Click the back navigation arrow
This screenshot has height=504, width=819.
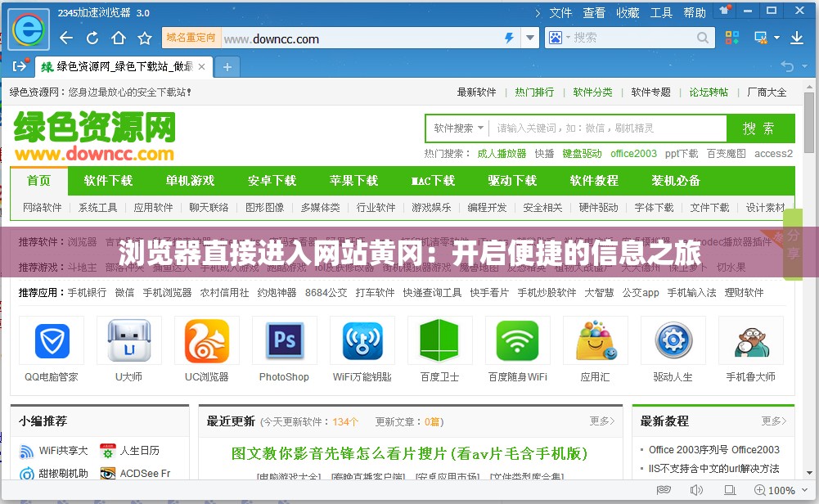66,38
